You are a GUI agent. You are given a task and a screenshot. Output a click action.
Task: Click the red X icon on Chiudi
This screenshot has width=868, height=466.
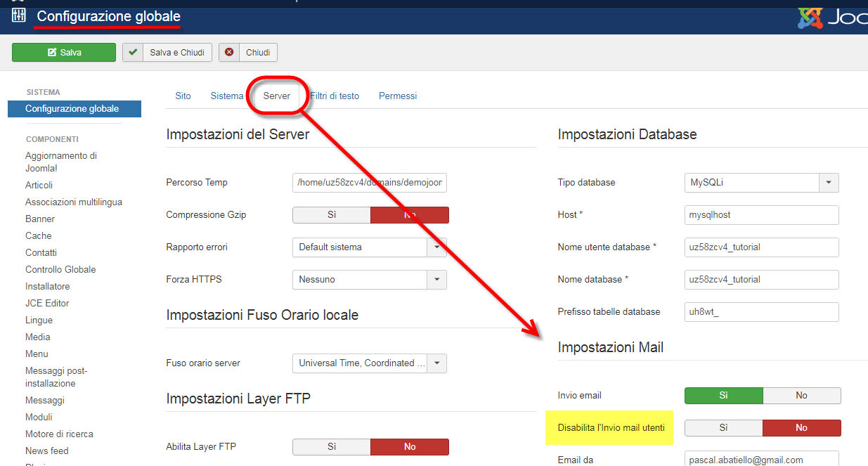tap(229, 53)
